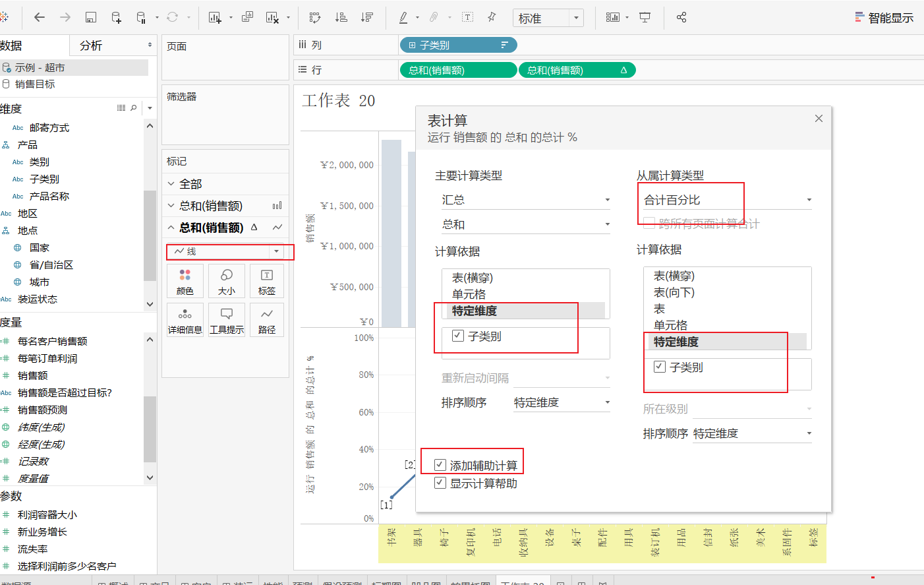Screen dimensions: 924x585
Task: Click the share icon in the toolbar
Action: (681, 17)
